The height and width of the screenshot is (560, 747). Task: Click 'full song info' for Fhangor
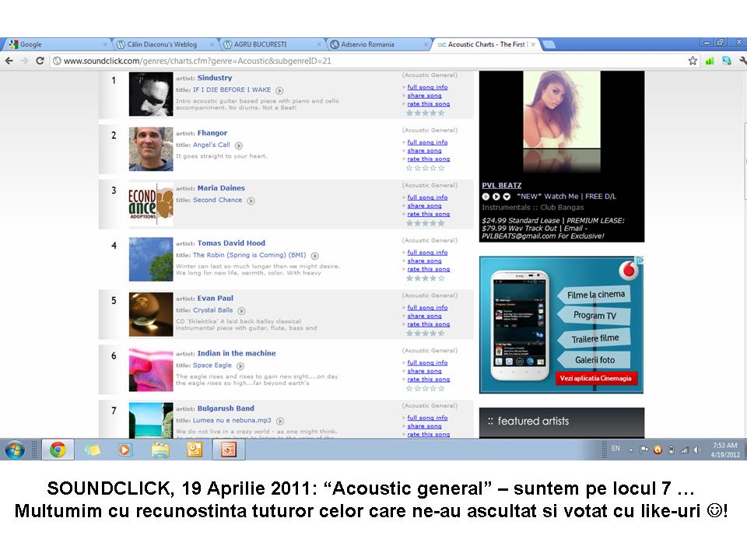(427, 142)
